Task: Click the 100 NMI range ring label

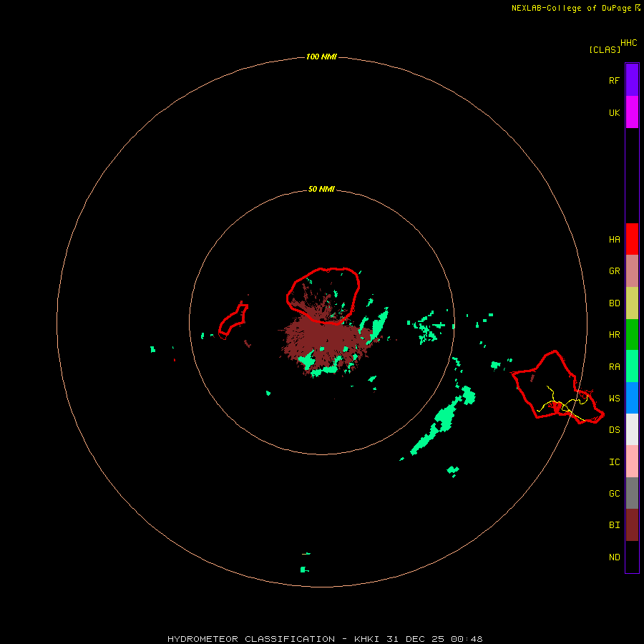Action: [x=321, y=57]
